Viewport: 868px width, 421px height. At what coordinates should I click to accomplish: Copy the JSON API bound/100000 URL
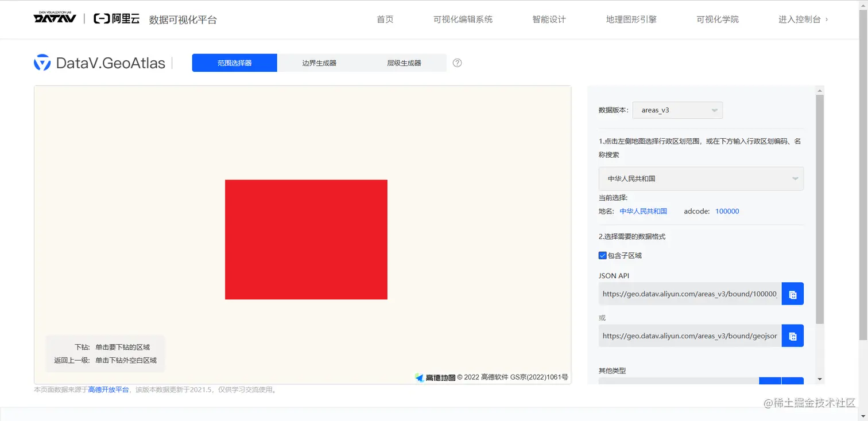click(793, 294)
